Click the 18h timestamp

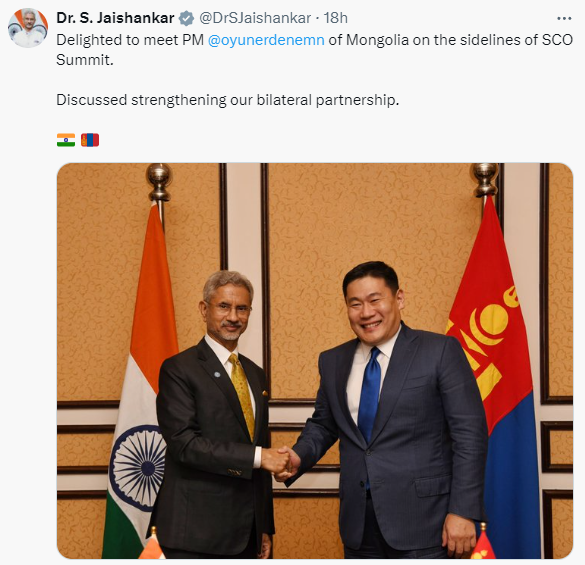point(335,18)
